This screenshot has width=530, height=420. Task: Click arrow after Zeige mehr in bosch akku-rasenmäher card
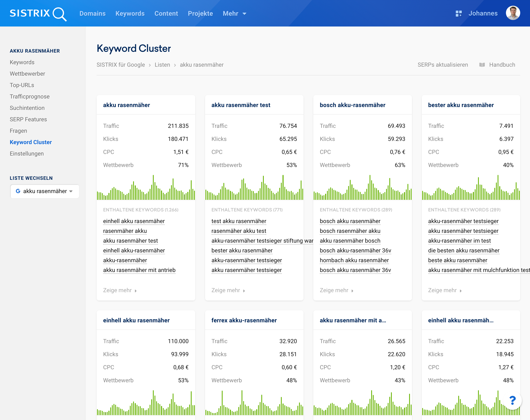[x=352, y=291]
